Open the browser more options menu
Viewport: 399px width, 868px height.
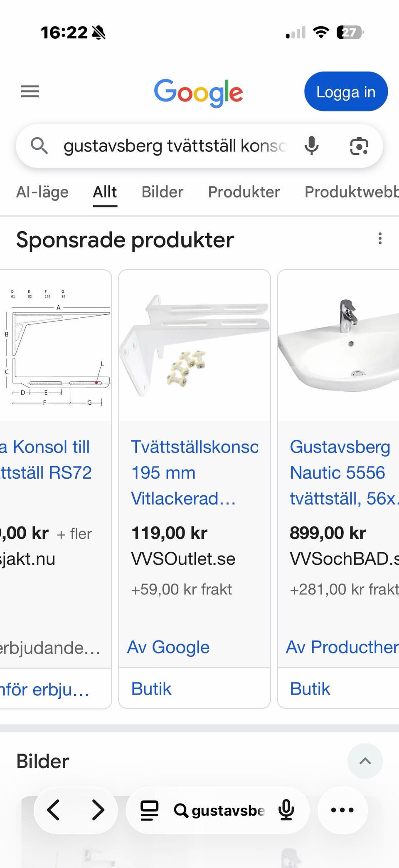342,810
